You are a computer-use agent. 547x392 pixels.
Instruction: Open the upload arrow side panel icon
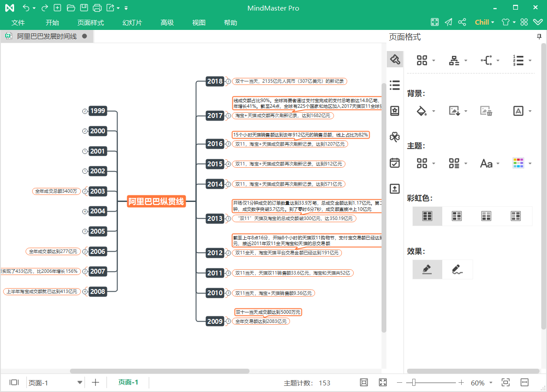coord(395,189)
